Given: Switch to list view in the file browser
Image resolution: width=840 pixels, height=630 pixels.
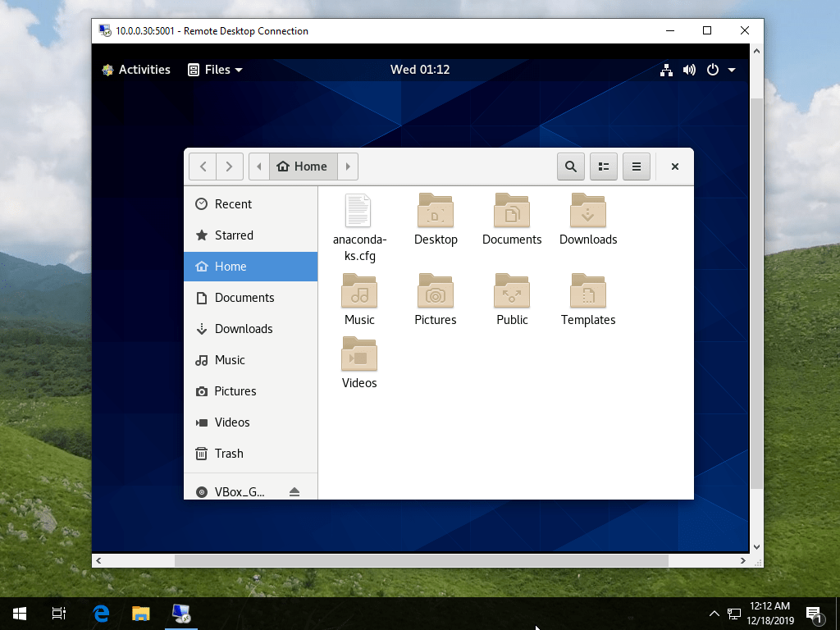Looking at the screenshot, I should click(604, 167).
